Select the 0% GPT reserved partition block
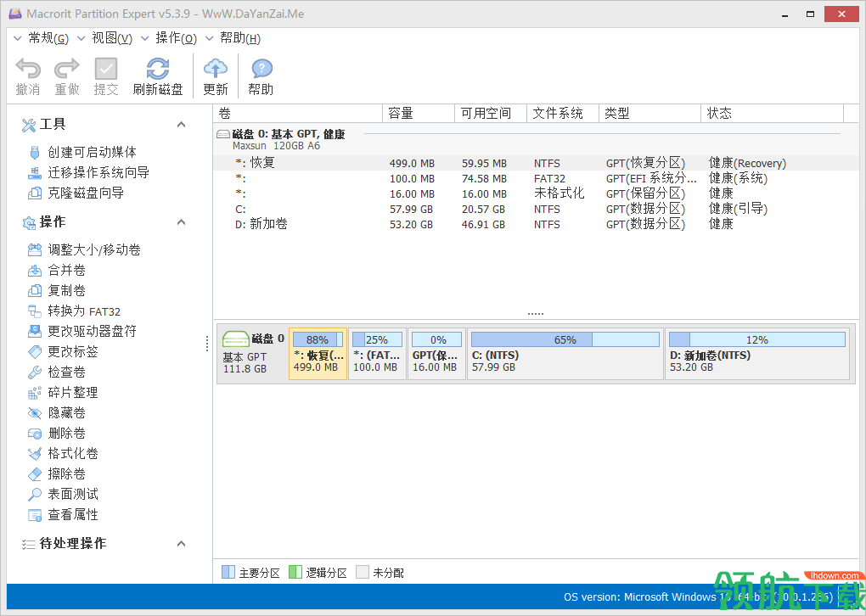 (x=437, y=354)
